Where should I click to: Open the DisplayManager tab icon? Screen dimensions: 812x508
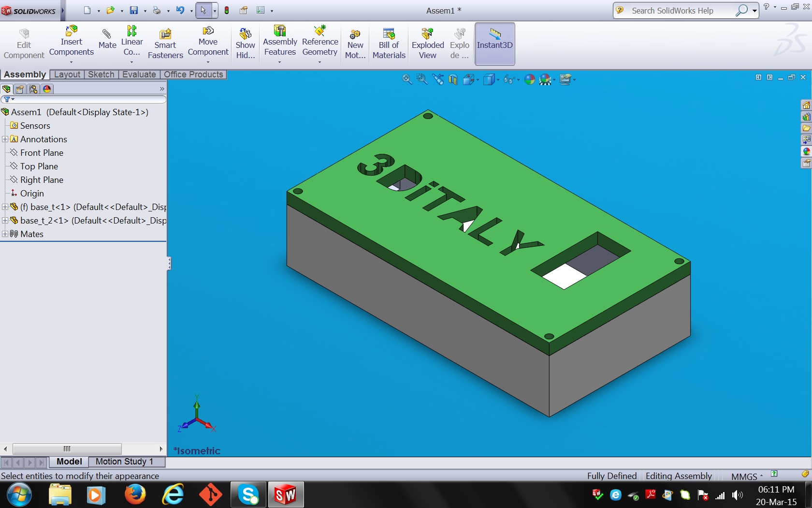(x=47, y=89)
